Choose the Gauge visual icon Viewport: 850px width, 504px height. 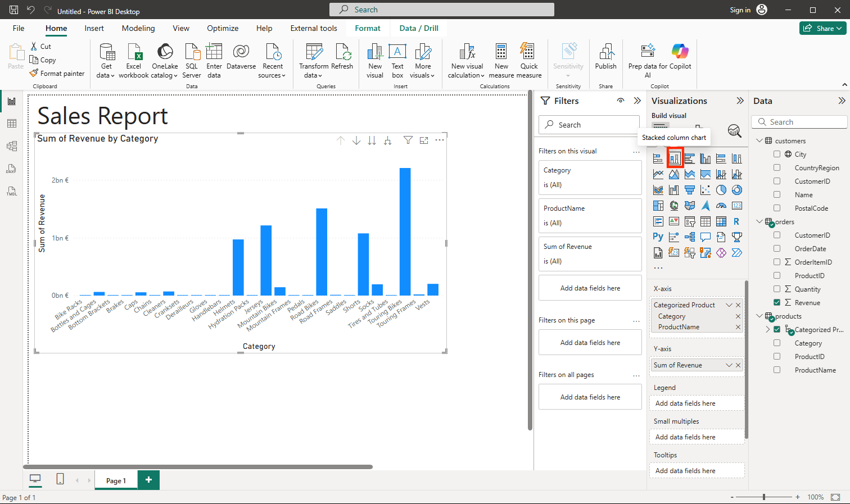pyautogui.click(x=721, y=206)
